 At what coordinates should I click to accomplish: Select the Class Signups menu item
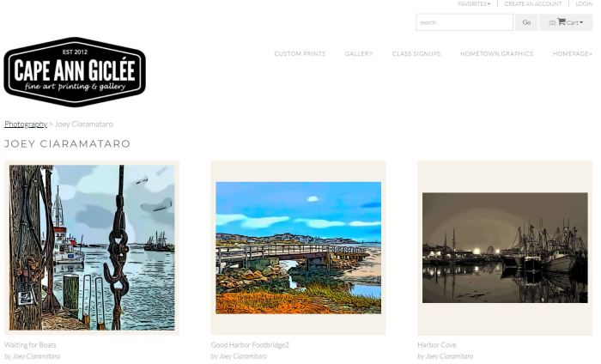416,53
